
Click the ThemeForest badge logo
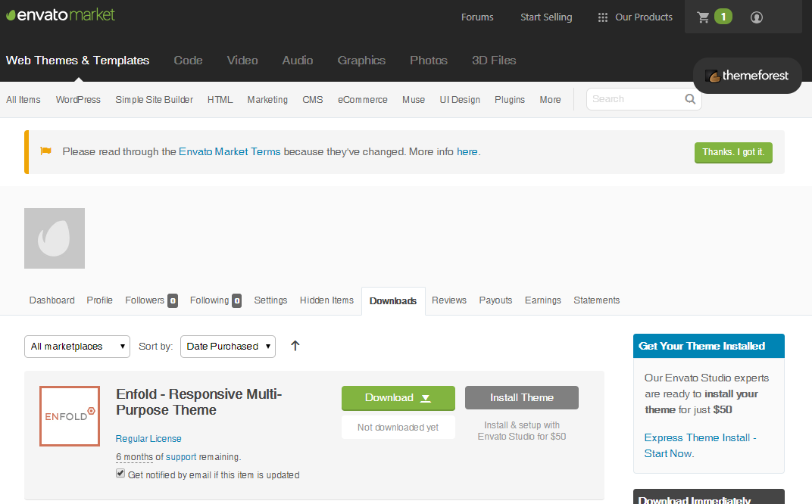click(x=747, y=76)
